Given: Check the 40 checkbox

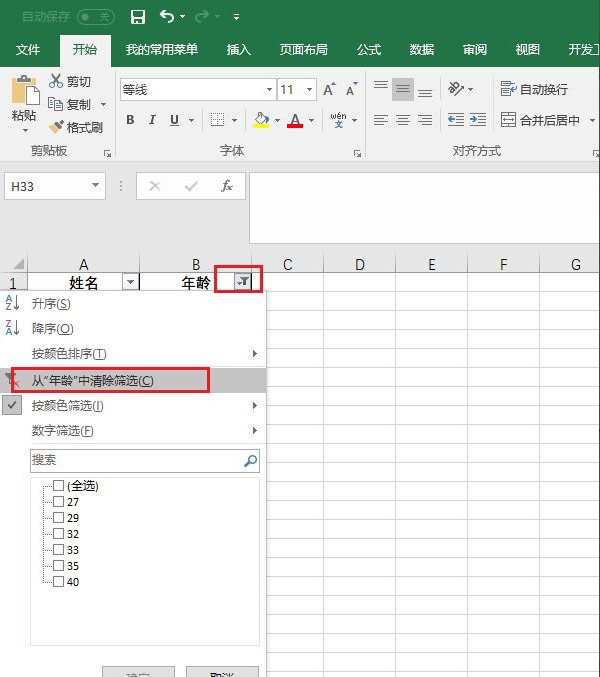Looking at the screenshot, I should pos(58,581).
